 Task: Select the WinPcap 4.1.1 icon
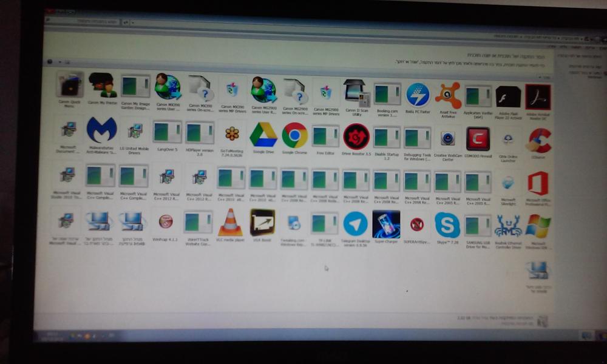coord(166,221)
